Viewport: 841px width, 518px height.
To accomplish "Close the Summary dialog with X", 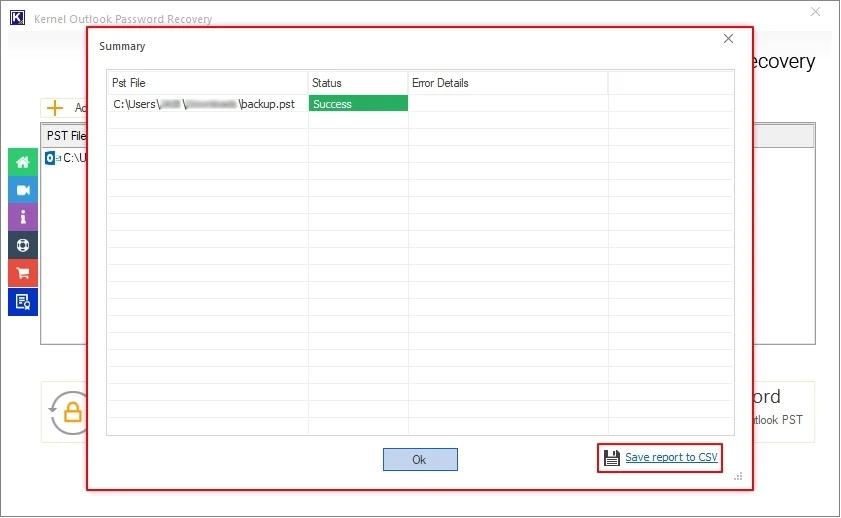I will tap(728, 39).
